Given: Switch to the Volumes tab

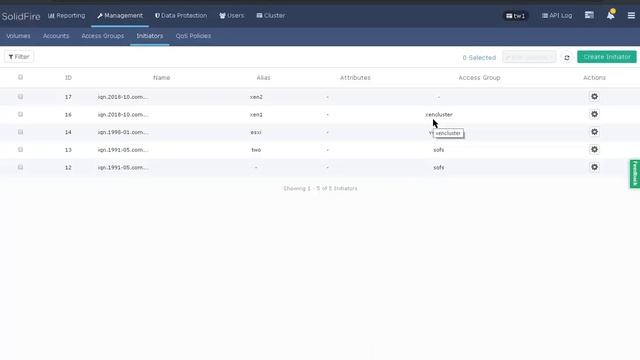Looking at the screenshot, I should 18,36.
